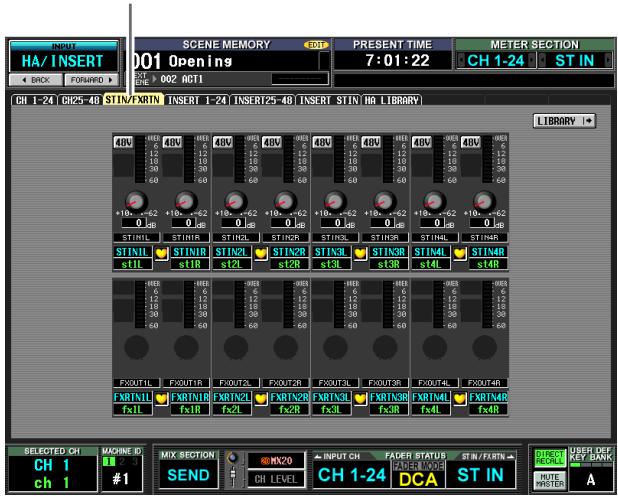Screen dimensions: 618x498
Task: Click the HA/INSERT function title
Action: [63, 61]
